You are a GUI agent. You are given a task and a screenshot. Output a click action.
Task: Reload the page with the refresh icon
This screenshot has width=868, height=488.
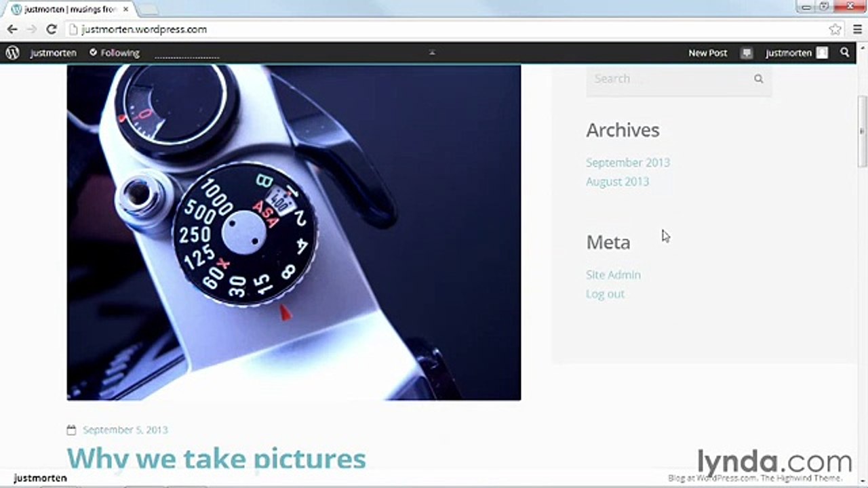tap(51, 29)
